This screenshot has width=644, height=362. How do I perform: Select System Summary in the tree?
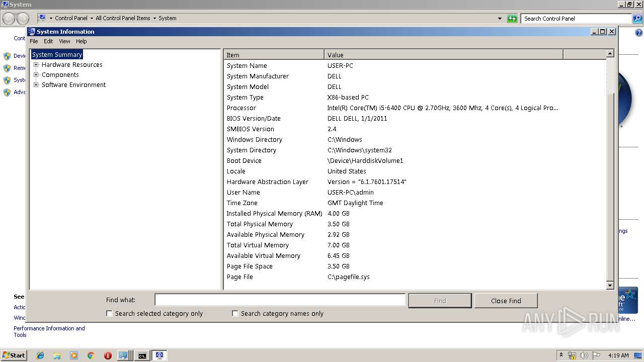click(57, 54)
